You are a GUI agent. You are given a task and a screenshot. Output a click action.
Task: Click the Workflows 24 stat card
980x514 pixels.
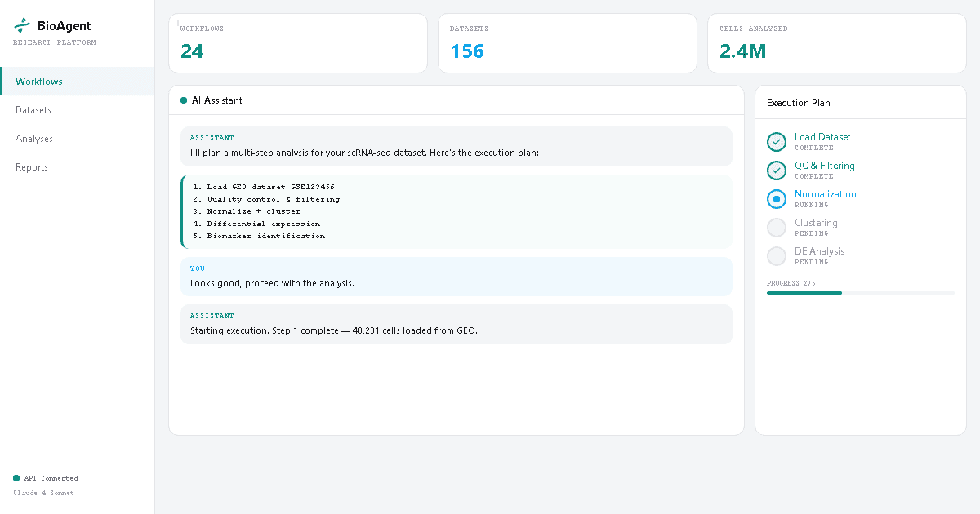[298, 42]
